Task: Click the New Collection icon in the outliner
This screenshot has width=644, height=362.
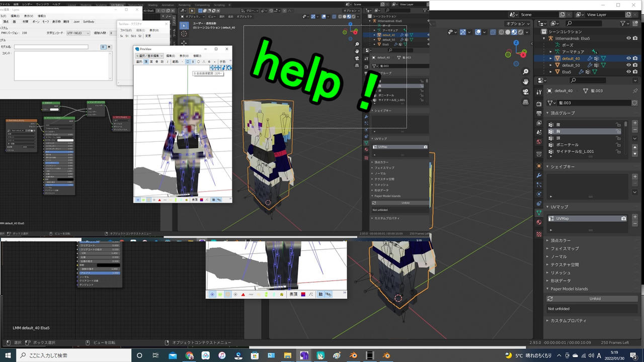Action: pos(635,24)
